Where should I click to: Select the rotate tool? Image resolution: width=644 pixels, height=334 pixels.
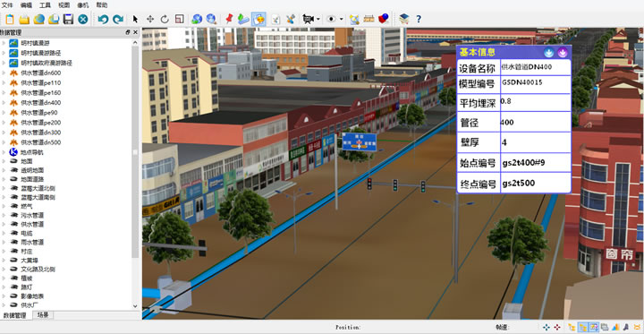(165, 19)
